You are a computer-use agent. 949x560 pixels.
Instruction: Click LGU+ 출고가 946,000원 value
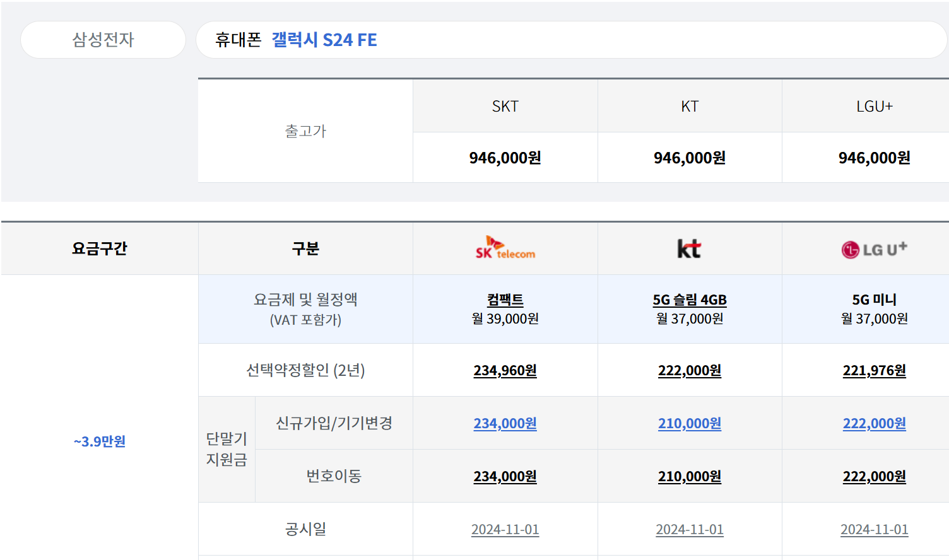tap(874, 158)
